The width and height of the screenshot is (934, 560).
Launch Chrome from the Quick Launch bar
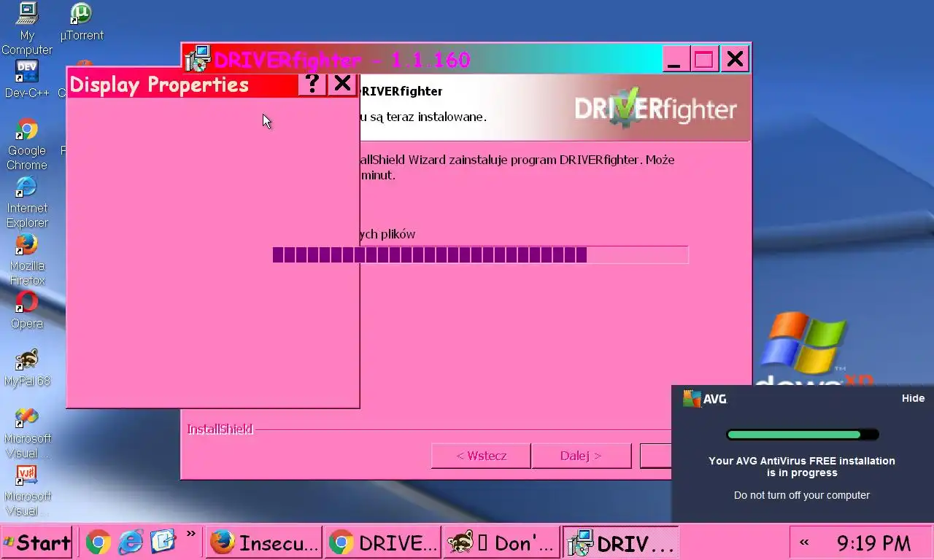(98, 542)
